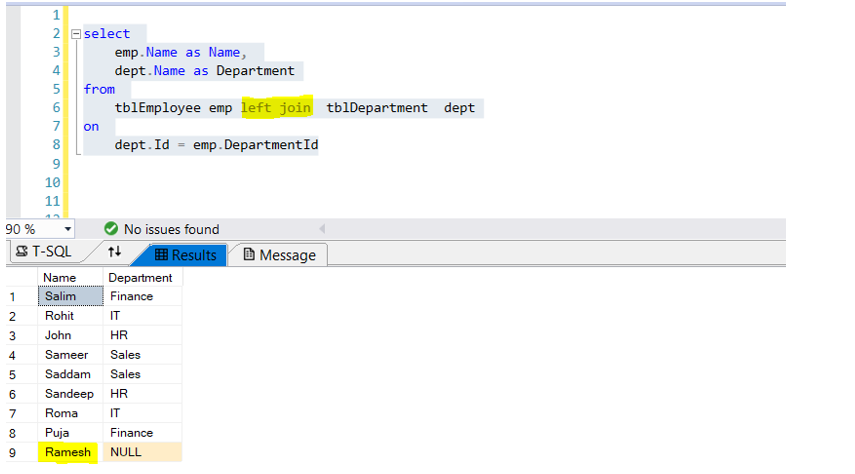Select the Name column header
The height and width of the screenshot is (474, 855).
click(x=70, y=278)
